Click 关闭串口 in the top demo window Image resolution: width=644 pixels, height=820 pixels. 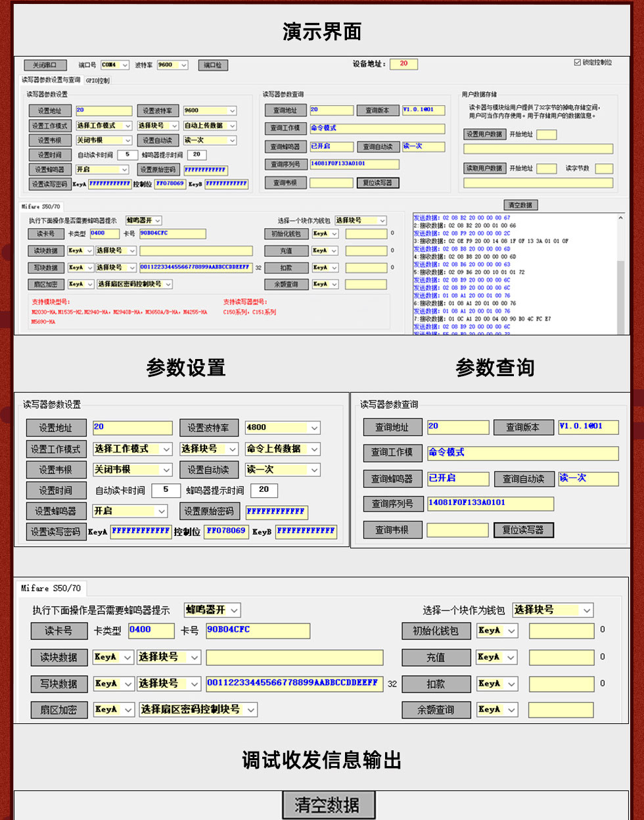pos(45,65)
